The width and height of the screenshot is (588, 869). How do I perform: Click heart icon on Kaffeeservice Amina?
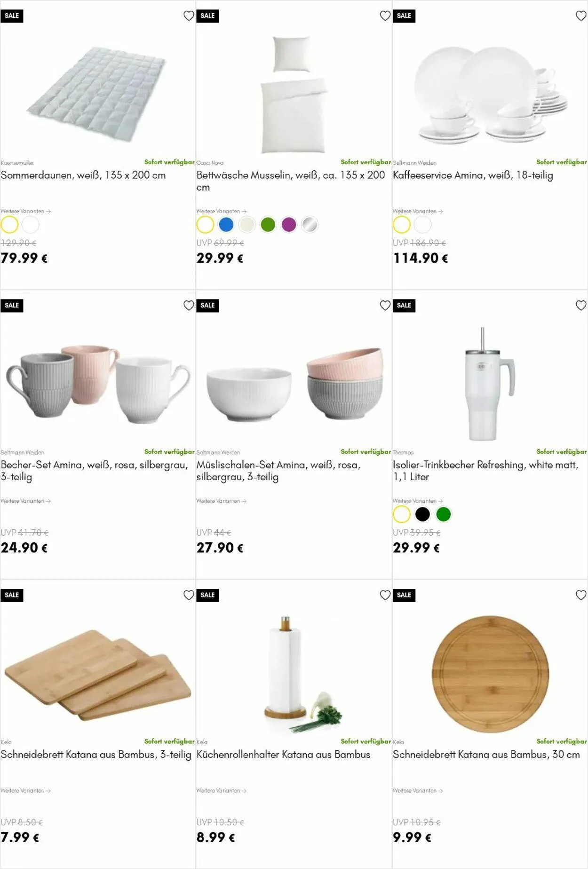click(x=581, y=16)
